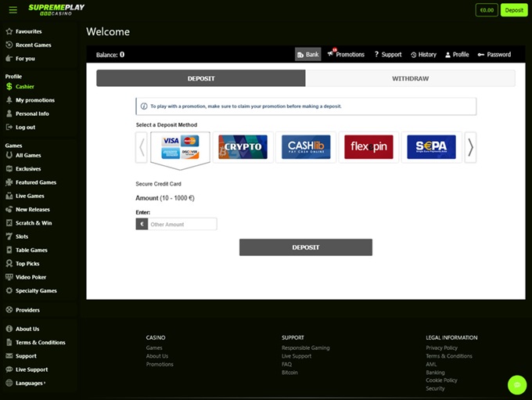Choose the SEPA bank transfer method
The width and height of the screenshot is (532, 400).
pos(431,147)
